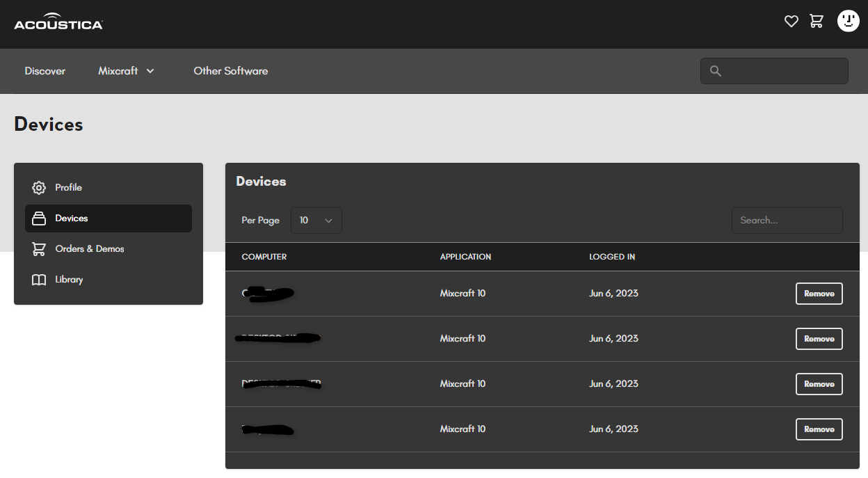Open the wishlist heart icon
The height and width of the screenshot is (478, 868).
coord(791,22)
